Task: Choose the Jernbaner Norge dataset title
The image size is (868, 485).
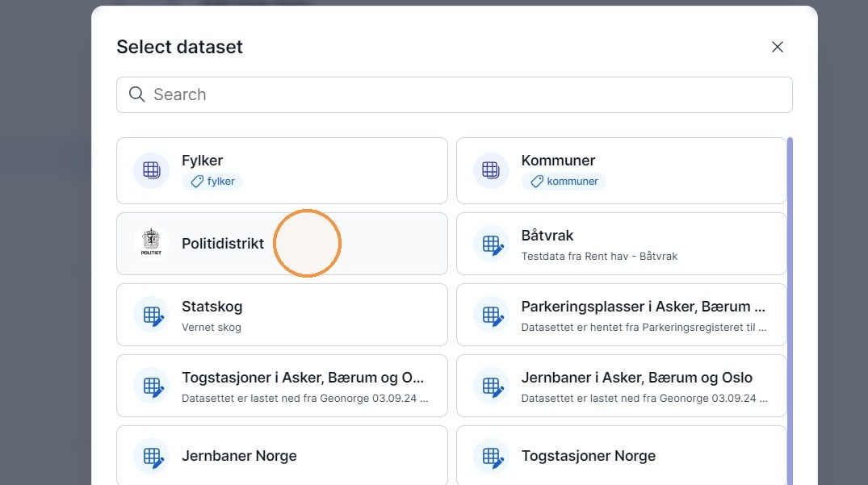Action: click(239, 456)
